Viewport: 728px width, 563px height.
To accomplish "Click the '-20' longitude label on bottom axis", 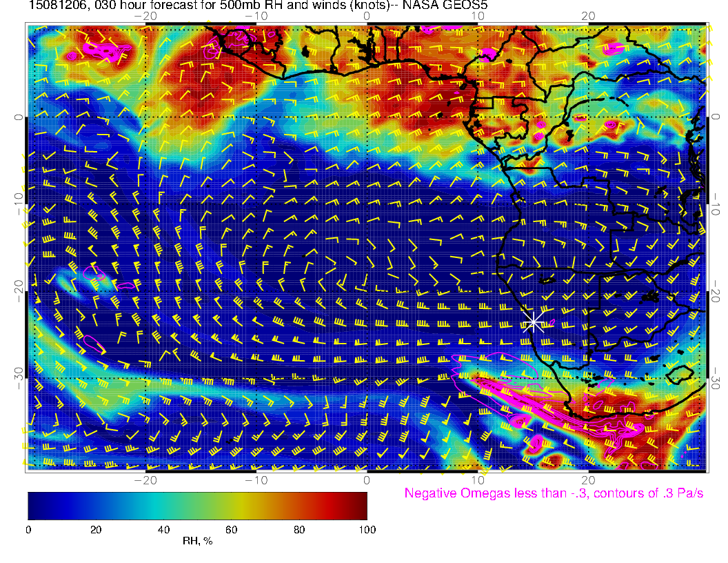I will tap(144, 480).
